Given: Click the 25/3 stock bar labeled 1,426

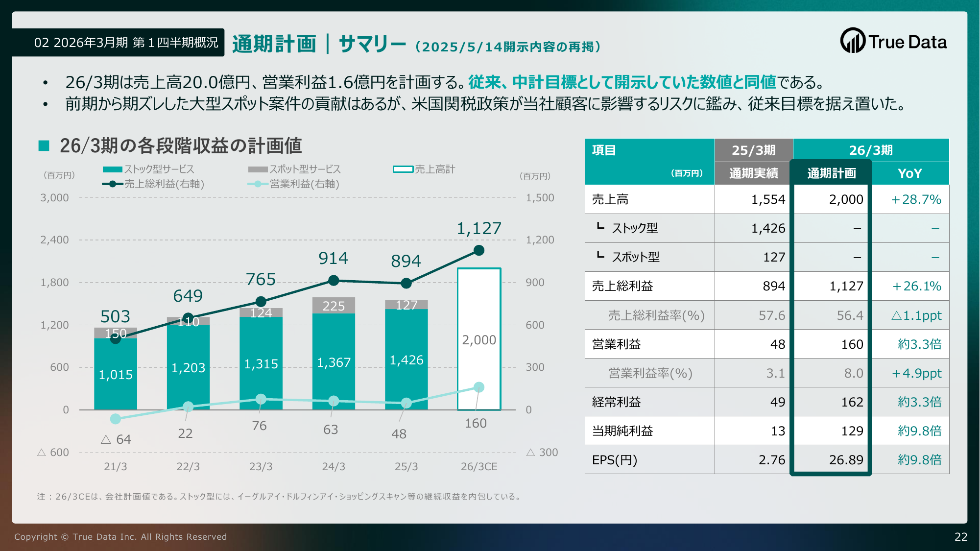Looking at the screenshot, I should (406, 359).
